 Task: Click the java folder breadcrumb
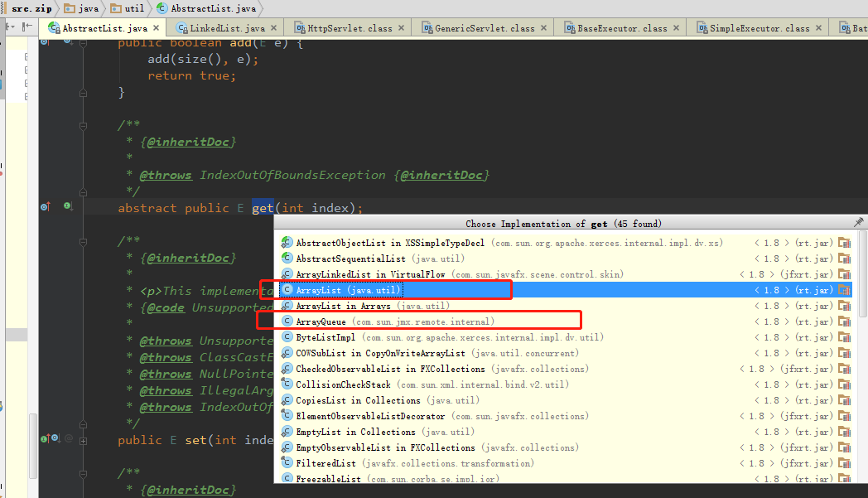tap(81, 8)
